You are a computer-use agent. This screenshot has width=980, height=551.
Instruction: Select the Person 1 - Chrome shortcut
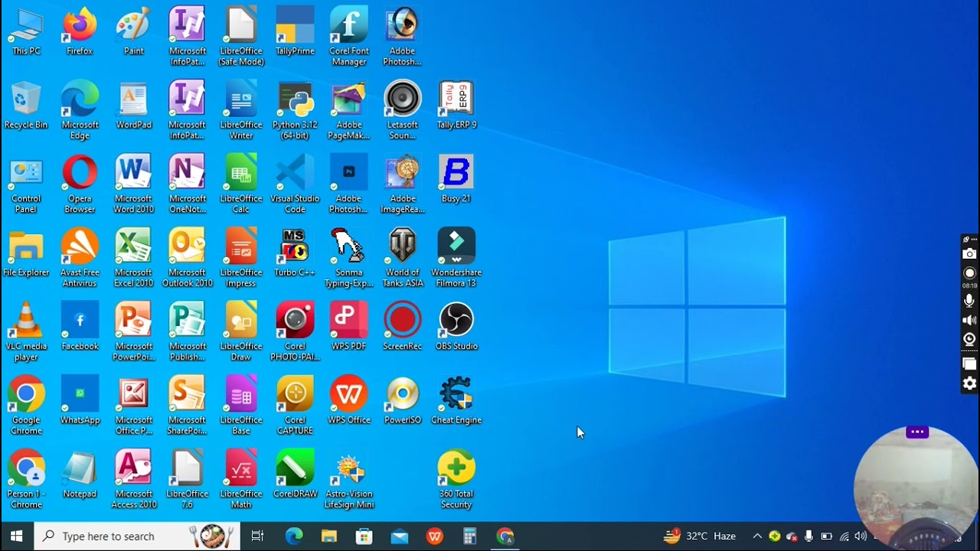pyautogui.click(x=26, y=480)
